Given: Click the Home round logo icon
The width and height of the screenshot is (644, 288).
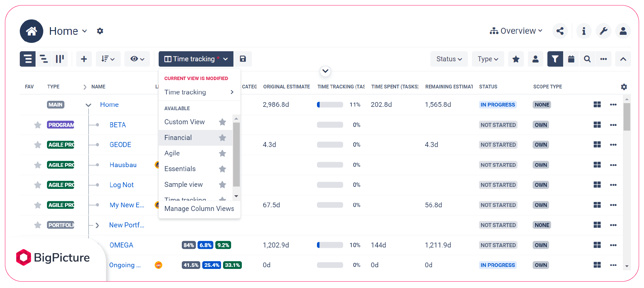Looking at the screenshot, I should click(32, 31).
